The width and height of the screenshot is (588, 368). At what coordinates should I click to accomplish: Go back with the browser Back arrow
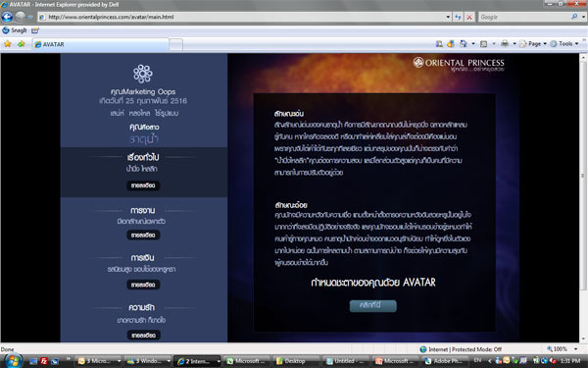[x=7, y=17]
